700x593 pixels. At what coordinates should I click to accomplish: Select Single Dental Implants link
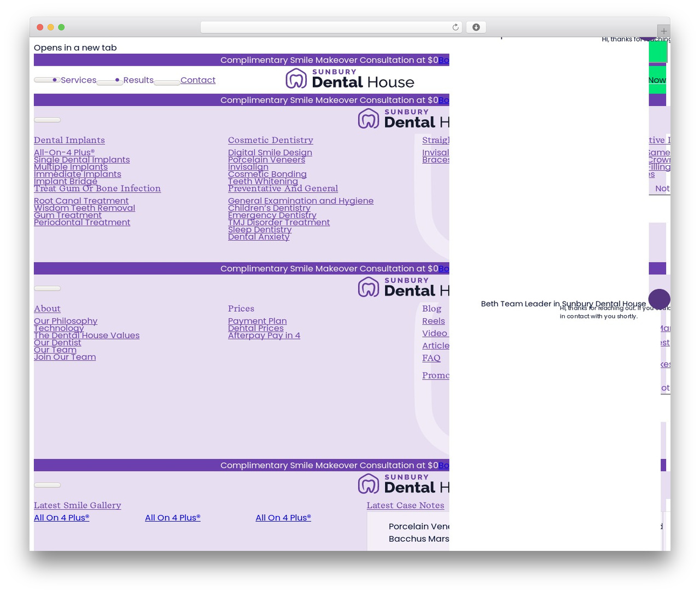[82, 160]
